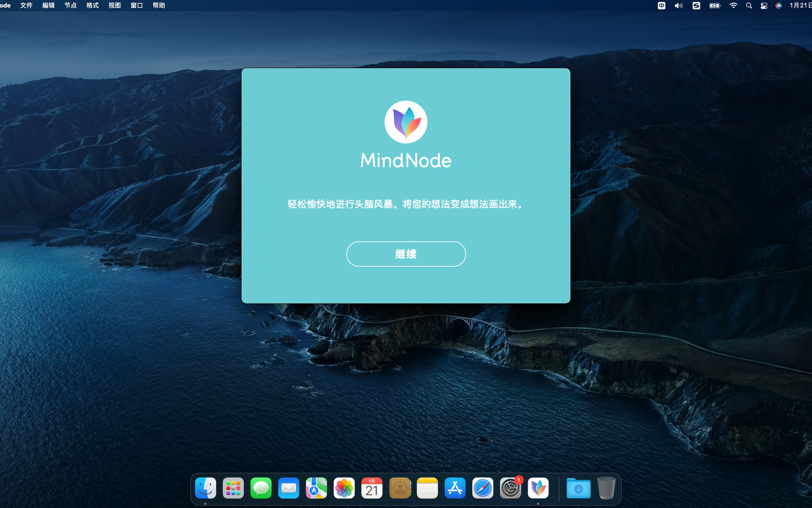Open Photos from the Dock
812x508 pixels.
pos(344,488)
